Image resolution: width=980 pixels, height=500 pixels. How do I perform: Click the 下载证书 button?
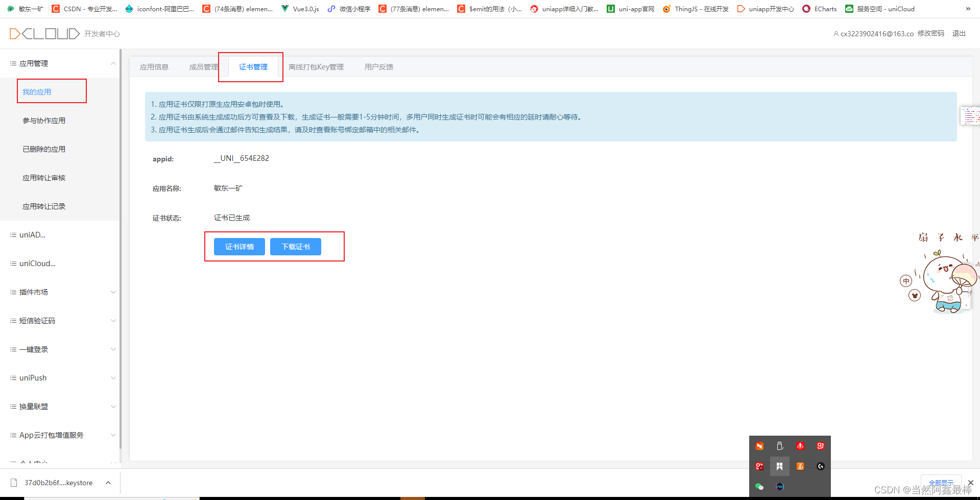[x=295, y=247]
